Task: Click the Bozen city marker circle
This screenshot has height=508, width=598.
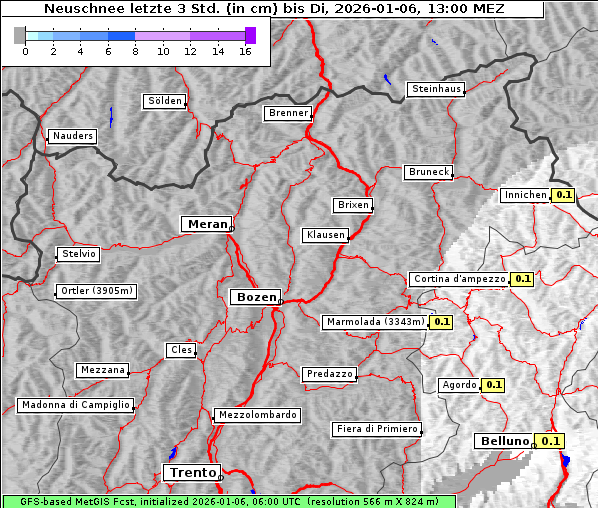Action: pos(281,302)
